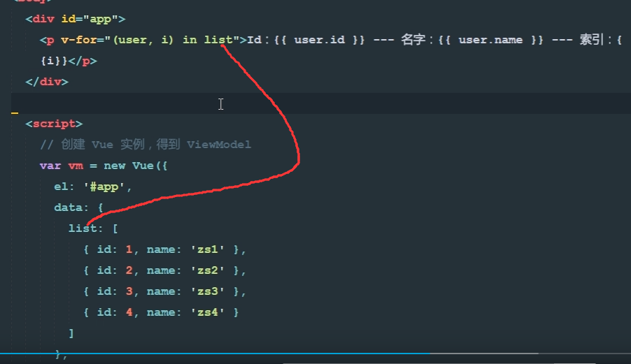
Task: Click the "el:" property key
Action: [64, 187]
